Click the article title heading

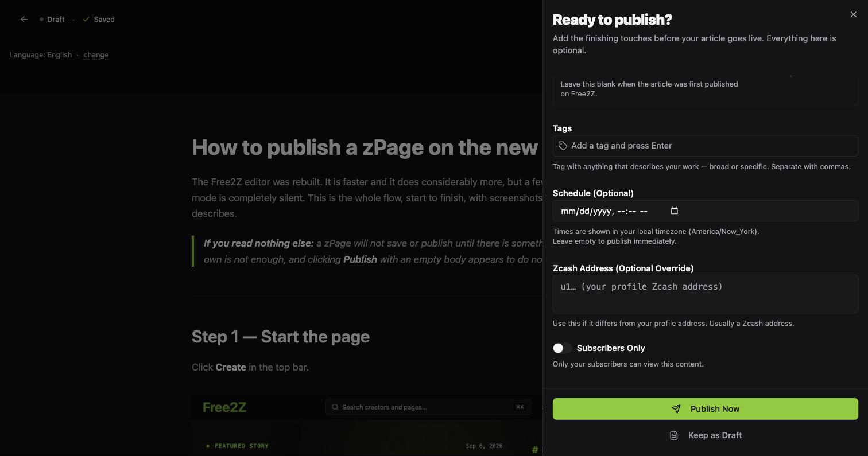coord(365,147)
